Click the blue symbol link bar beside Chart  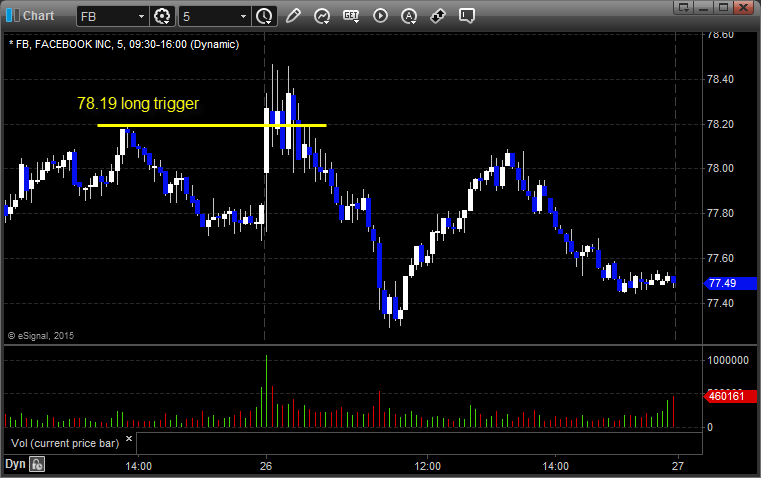pyautogui.click(x=9, y=16)
